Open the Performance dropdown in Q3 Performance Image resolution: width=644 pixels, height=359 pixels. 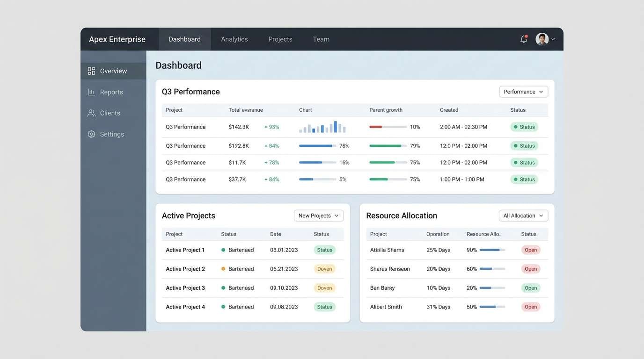pos(523,91)
